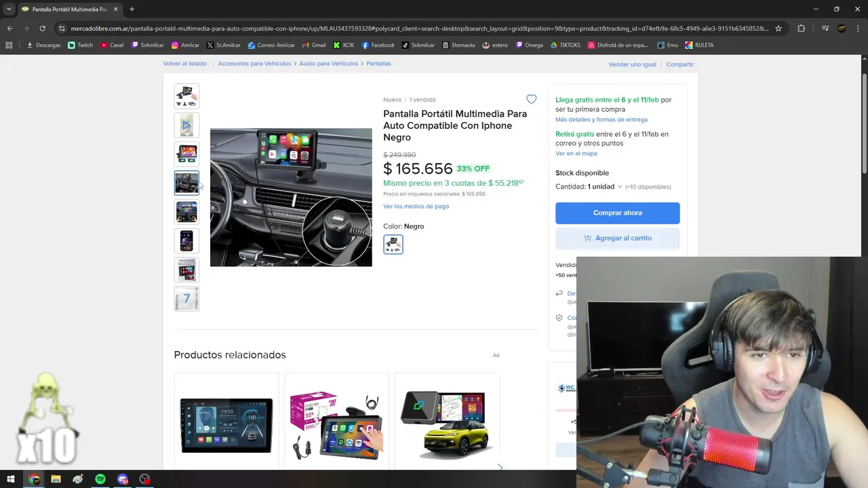Open Spotify from the taskbar
Image resolution: width=868 pixels, height=488 pixels.
point(100,479)
